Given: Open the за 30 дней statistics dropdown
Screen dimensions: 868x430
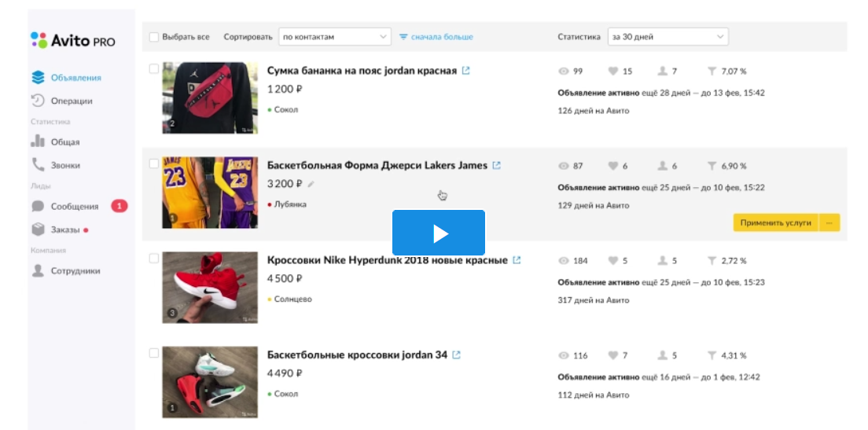Looking at the screenshot, I should [668, 37].
